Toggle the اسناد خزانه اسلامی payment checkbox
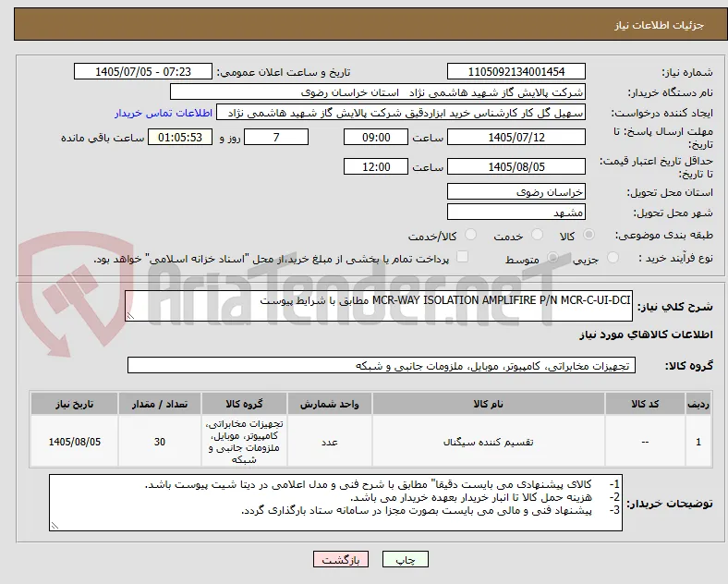 click(x=463, y=257)
